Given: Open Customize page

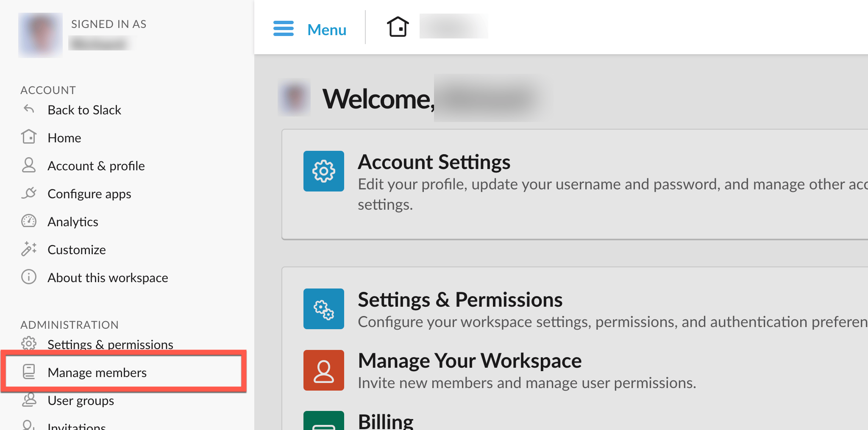Looking at the screenshot, I should (x=77, y=250).
